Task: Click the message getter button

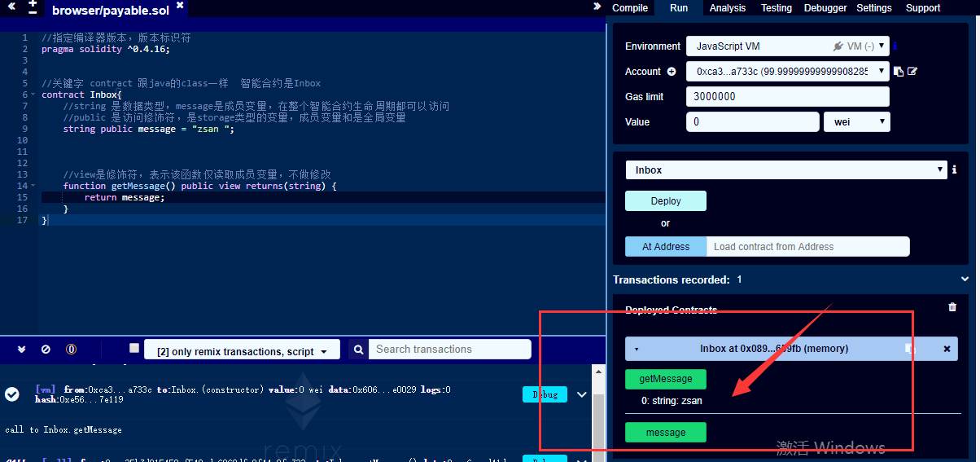Action: coord(666,433)
